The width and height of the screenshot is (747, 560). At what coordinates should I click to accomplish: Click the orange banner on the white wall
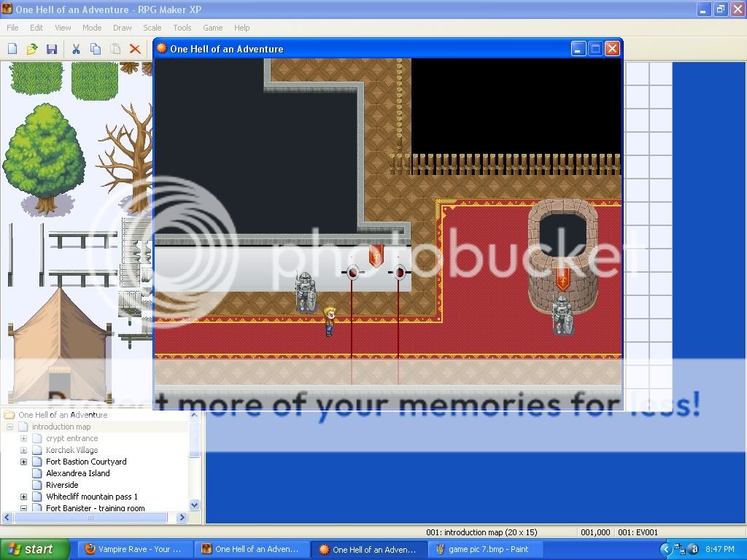click(376, 256)
